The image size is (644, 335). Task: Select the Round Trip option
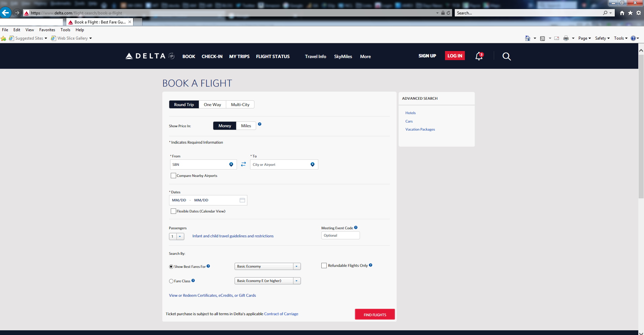184,104
